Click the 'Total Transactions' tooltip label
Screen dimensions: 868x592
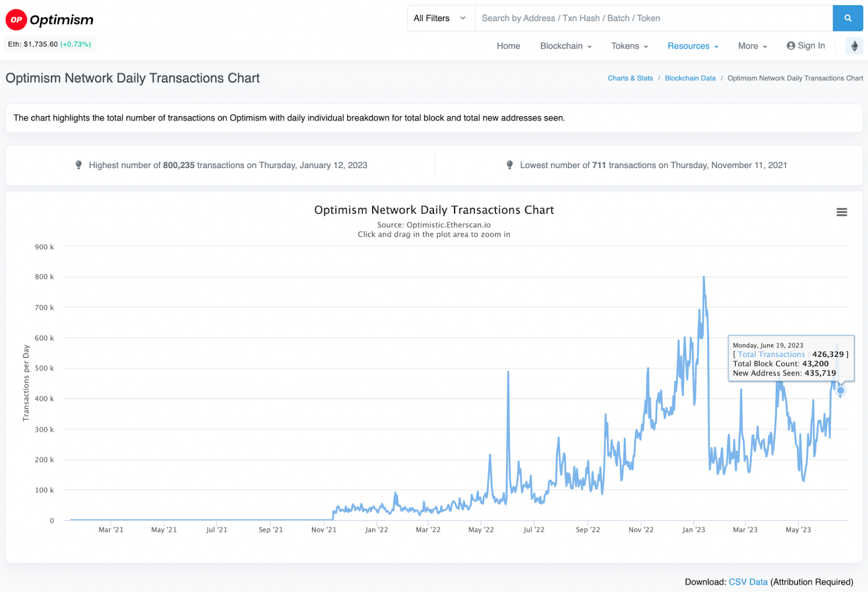click(x=771, y=355)
